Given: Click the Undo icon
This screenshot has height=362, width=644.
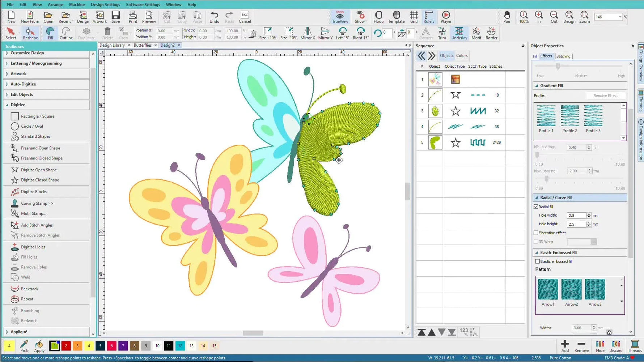Looking at the screenshot, I should coord(214,17).
